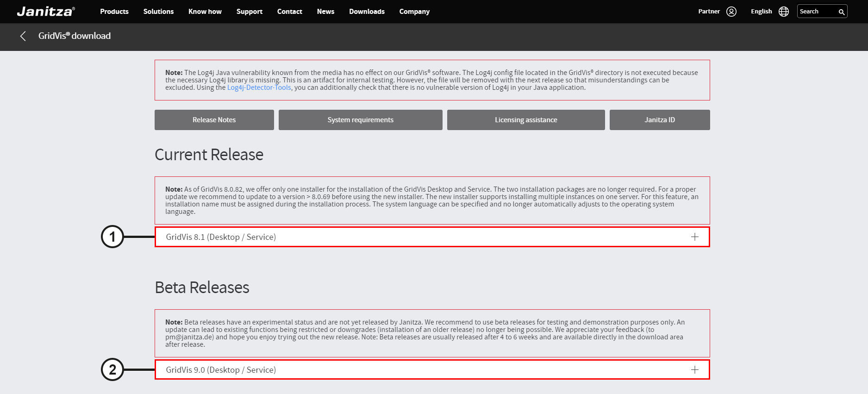Click the Release Notes button
The image size is (868, 394).
[x=214, y=120]
